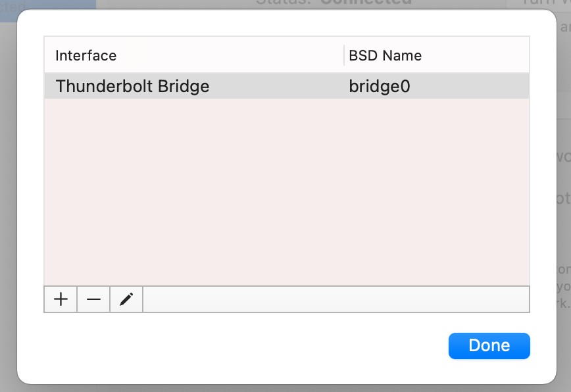Click the bridge0 BSD name cell
This screenshot has width=571, height=392.
pyautogui.click(x=380, y=86)
